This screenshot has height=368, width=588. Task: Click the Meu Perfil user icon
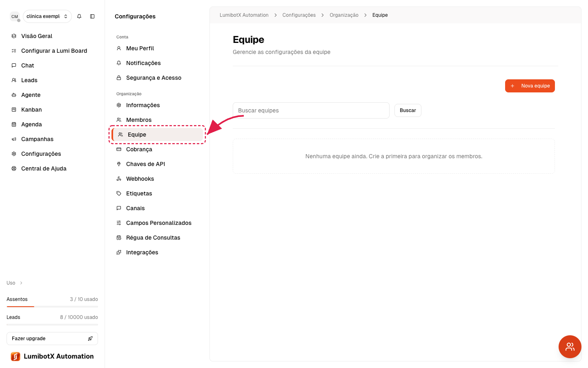(119, 48)
